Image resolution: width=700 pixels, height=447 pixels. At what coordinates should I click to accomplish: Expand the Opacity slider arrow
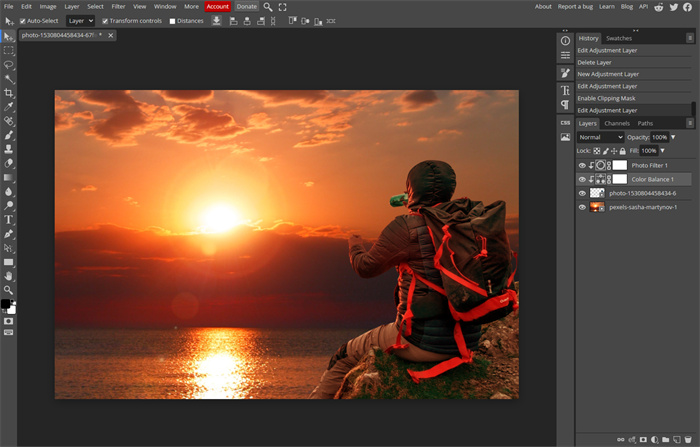(673, 137)
